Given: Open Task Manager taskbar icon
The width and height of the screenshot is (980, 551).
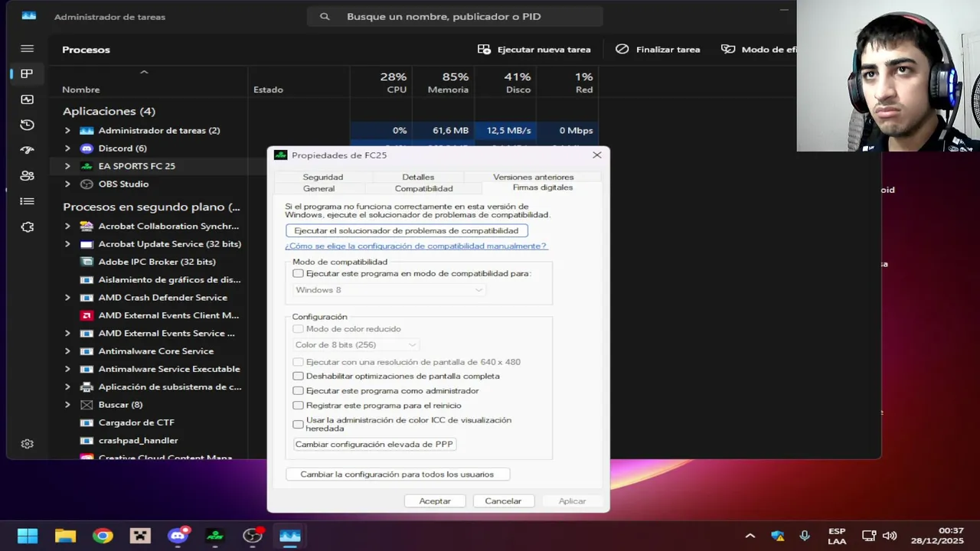Looking at the screenshot, I should [290, 536].
